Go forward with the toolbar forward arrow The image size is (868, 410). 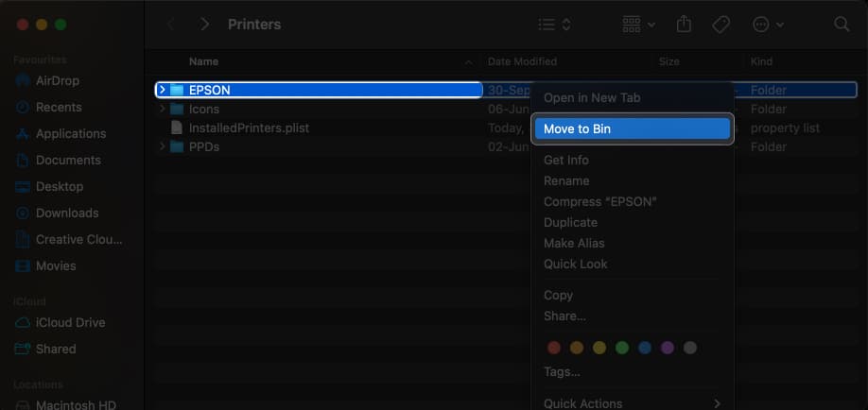click(205, 25)
